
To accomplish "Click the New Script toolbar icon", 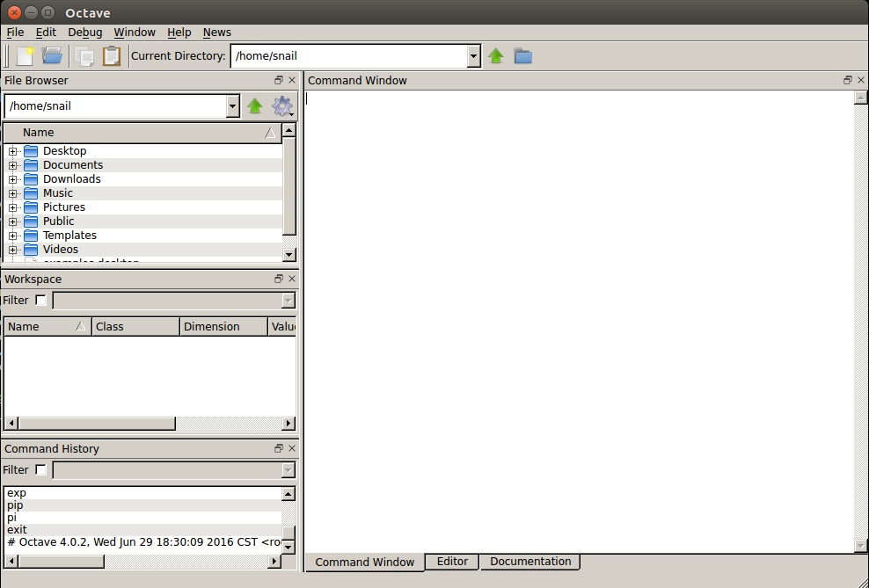I will coord(26,56).
